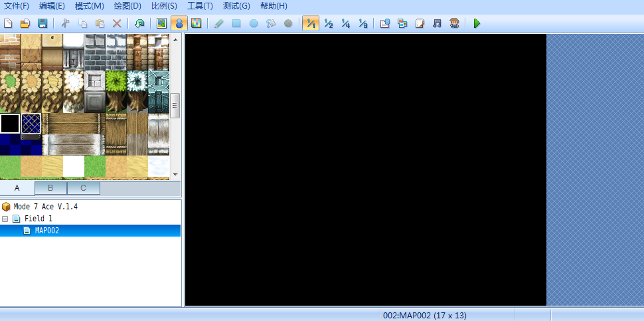Open the Sound Test music note icon
The width and height of the screenshot is (644, 321).
(437, 23)
